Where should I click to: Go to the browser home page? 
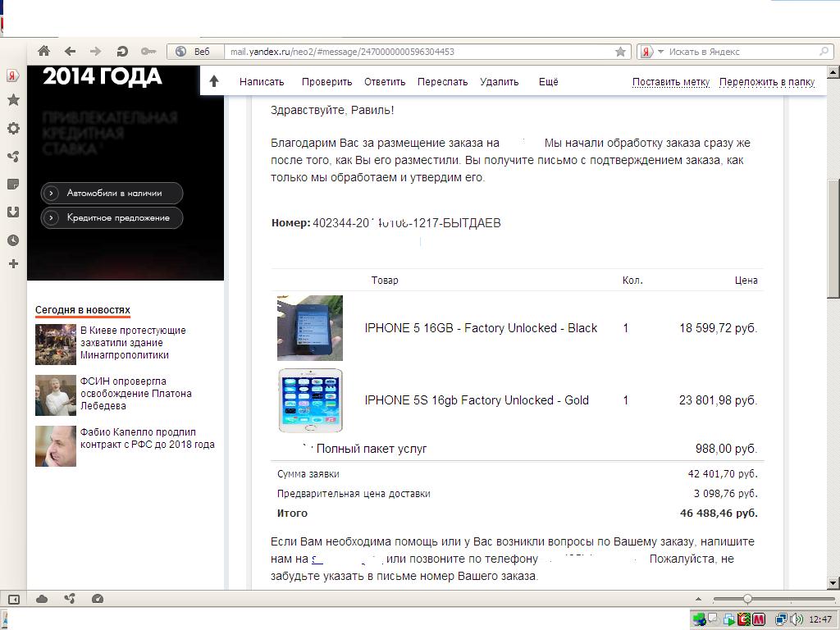[44, 51]
